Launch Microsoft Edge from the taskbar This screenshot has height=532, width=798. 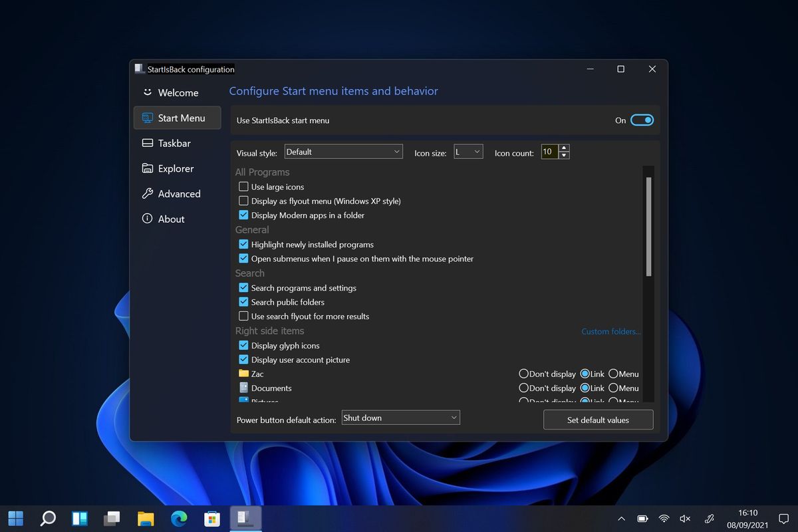tap(179, 518)
